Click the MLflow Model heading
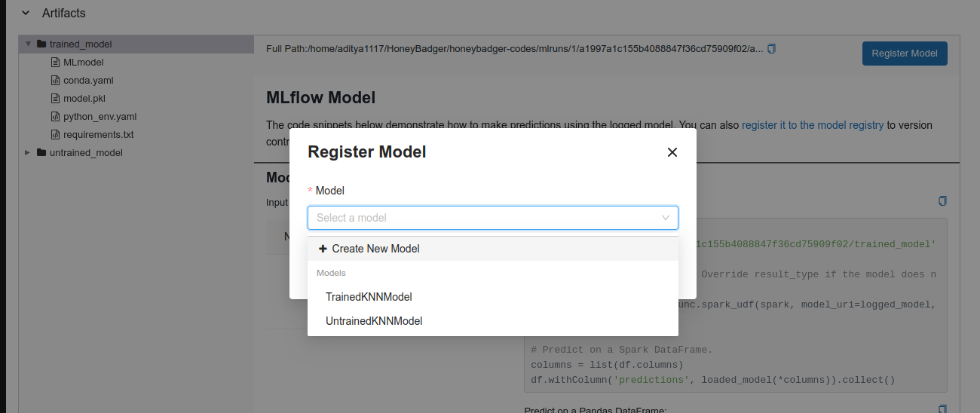 (x=321, y=97)
